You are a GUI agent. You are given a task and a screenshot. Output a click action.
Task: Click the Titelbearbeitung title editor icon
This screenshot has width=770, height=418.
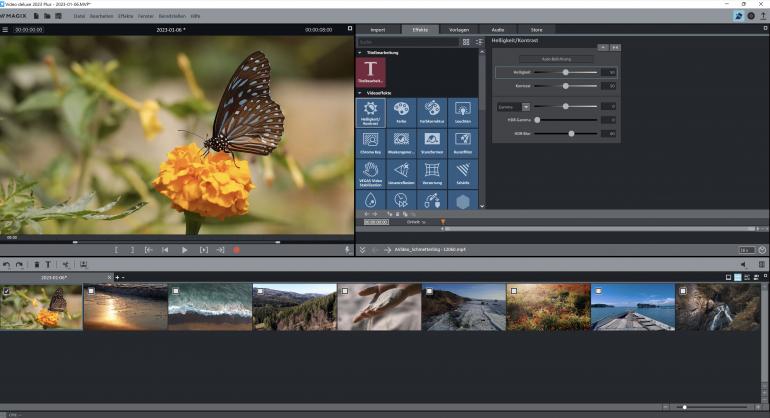(370, 71)
